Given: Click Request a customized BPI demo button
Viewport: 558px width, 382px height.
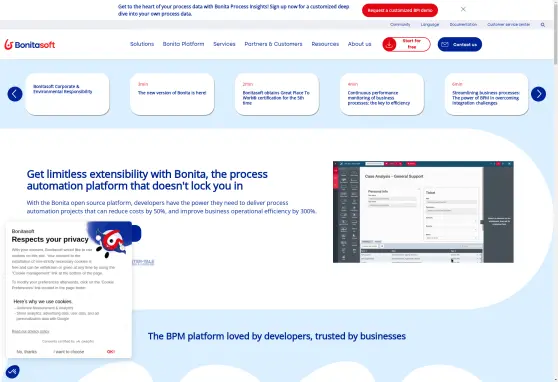Looking at the screenshot, I should coord(400,10).
